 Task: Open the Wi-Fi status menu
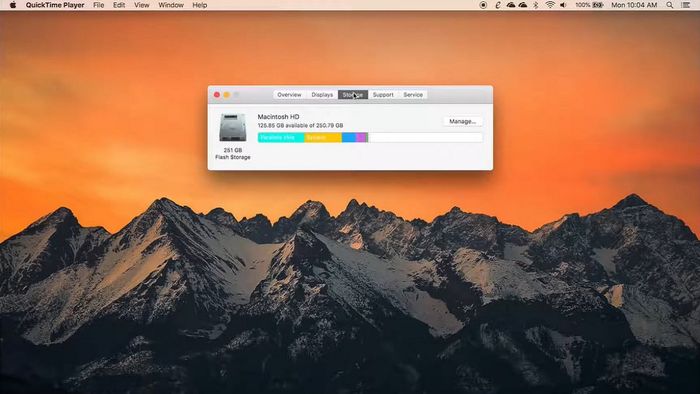550,5
